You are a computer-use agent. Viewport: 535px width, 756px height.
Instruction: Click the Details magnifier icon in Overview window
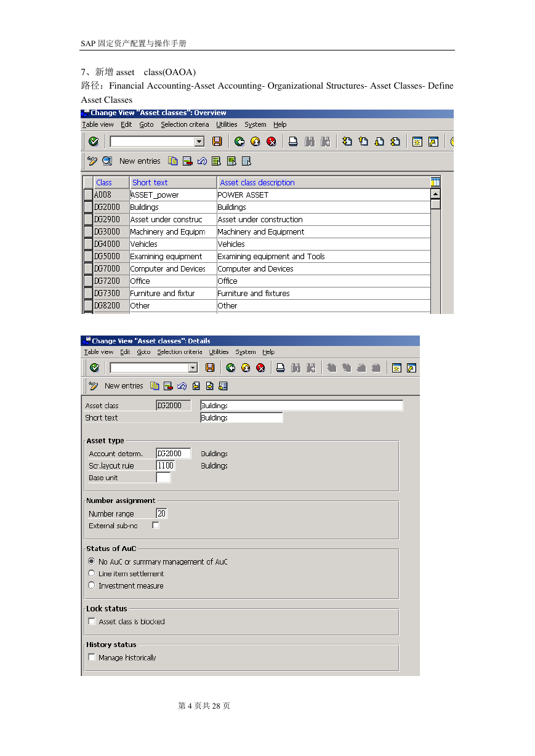click(x=107, y=161)
